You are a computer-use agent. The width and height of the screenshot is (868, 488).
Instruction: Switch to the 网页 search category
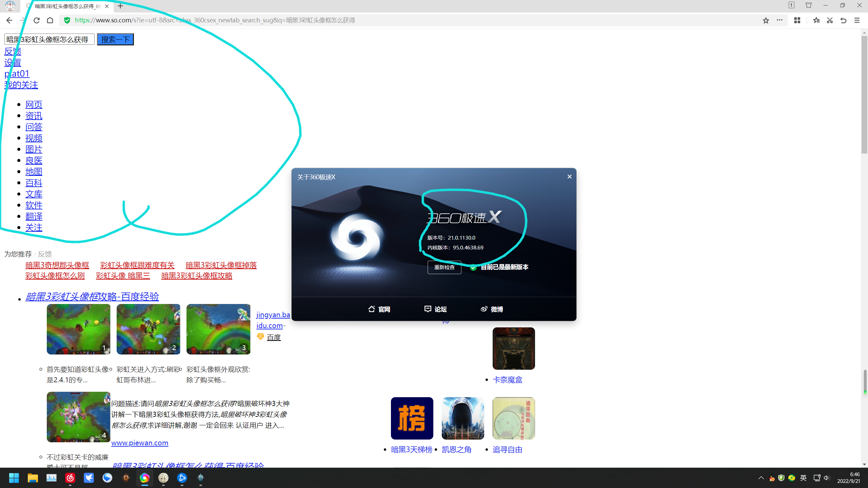[x=34, y=105]
